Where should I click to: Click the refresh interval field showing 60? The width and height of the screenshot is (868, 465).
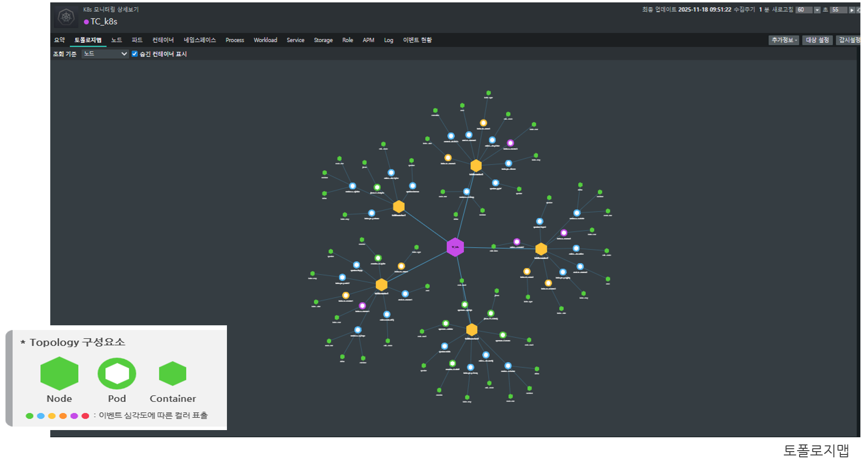[x=803, y=10]
